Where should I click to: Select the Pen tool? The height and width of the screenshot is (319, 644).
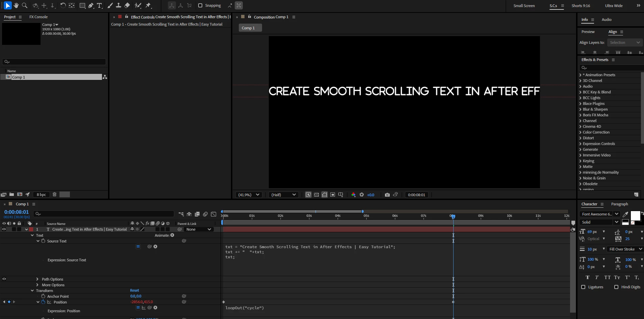tap(91, 5)
